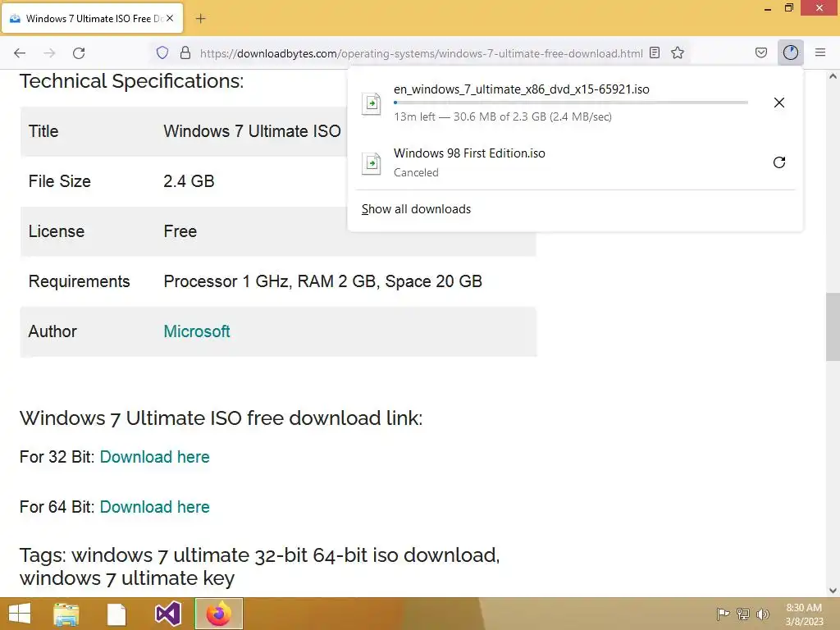Click the Technical Specifications heading
The width and height of the screenshot is (840, 630).
(x=131, y=81)
